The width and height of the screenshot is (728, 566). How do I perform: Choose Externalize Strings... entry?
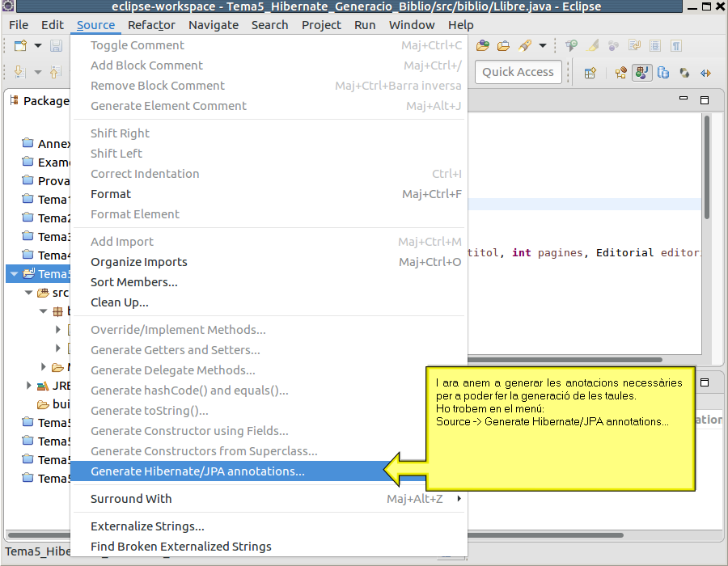(x=269, y=526)
